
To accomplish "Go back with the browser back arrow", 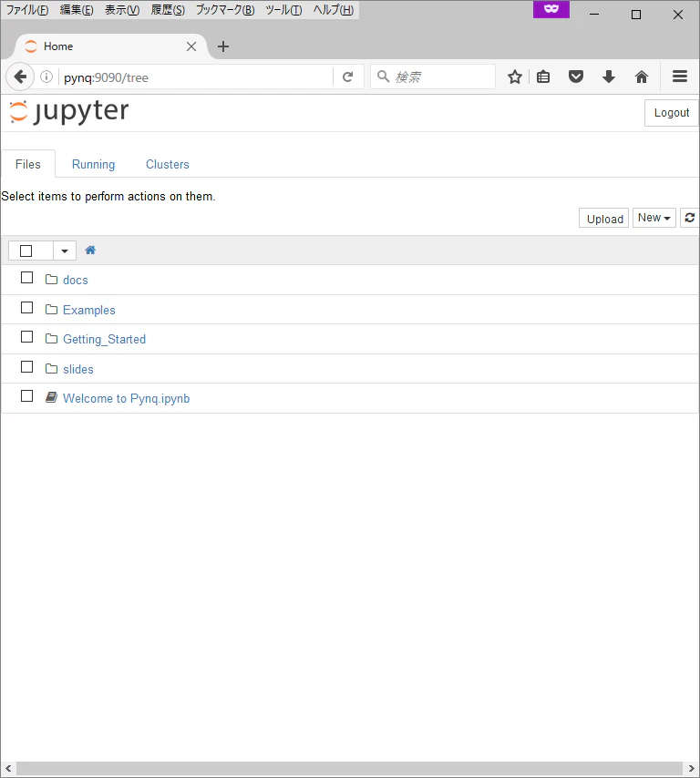I will [20, 77].
